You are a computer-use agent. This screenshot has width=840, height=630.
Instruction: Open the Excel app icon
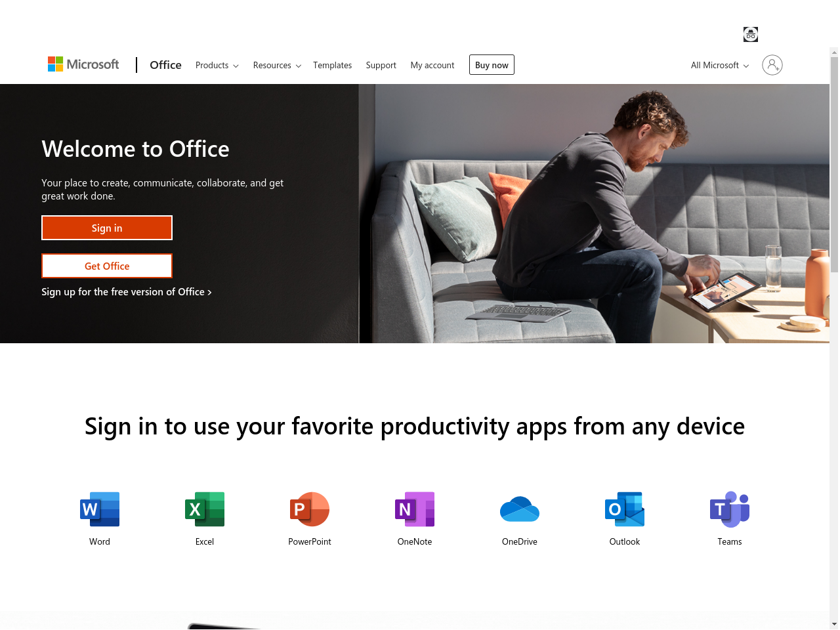point(205,509)
